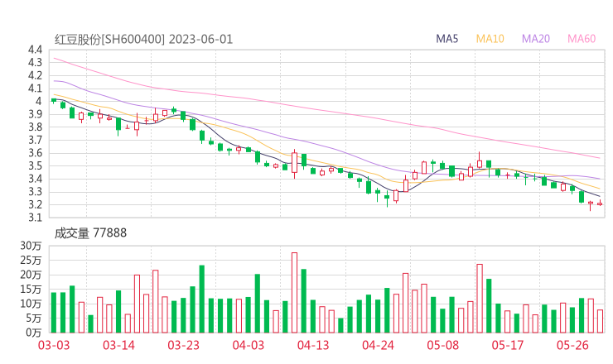This screenshot has height=364, width=613.
Task: Click the 04-03 date axis label
Action: point(249,346)
